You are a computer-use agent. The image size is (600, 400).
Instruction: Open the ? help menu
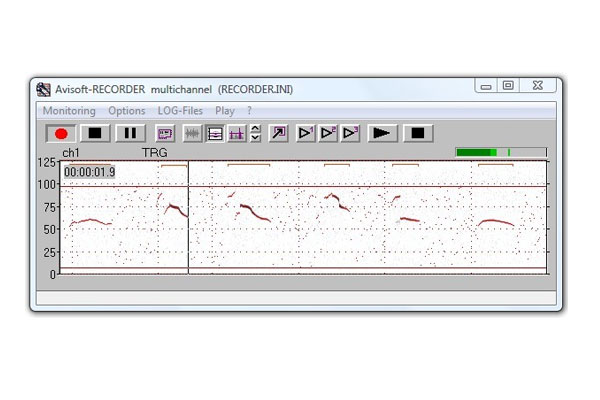pos(249,111)
